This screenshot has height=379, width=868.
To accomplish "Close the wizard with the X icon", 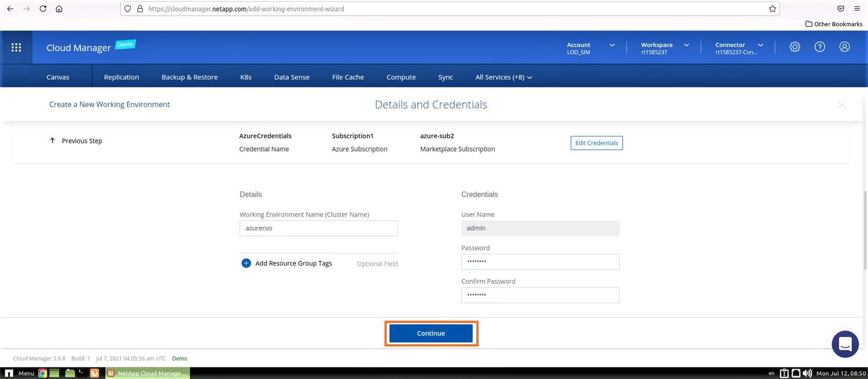I will click(841, 105).
